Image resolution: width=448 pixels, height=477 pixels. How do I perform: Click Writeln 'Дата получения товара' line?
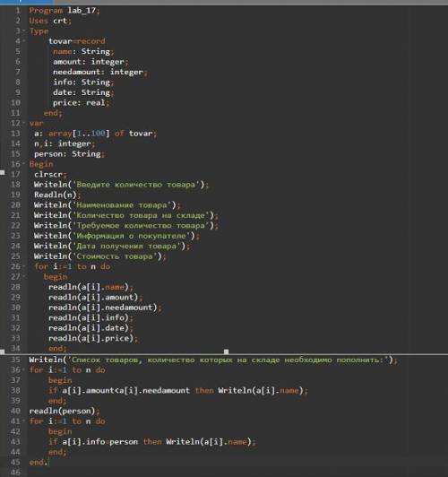point(112,246)
